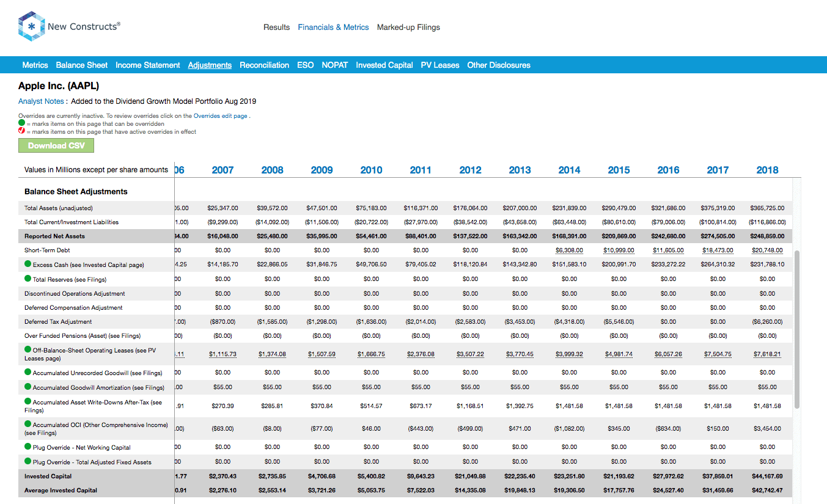The image size is (827, 504).
Task: Click 2008 Invested Capital value $2,735.85
Action: tap(272, 477)
